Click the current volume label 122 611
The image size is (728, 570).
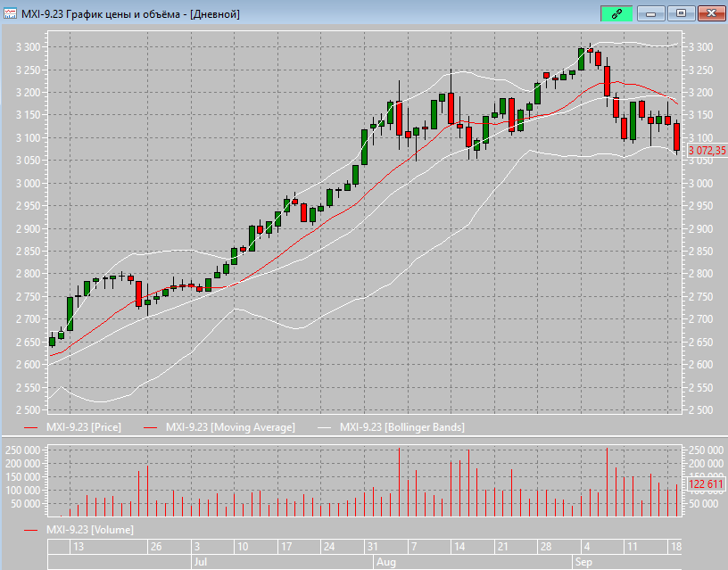pos(706,484)
